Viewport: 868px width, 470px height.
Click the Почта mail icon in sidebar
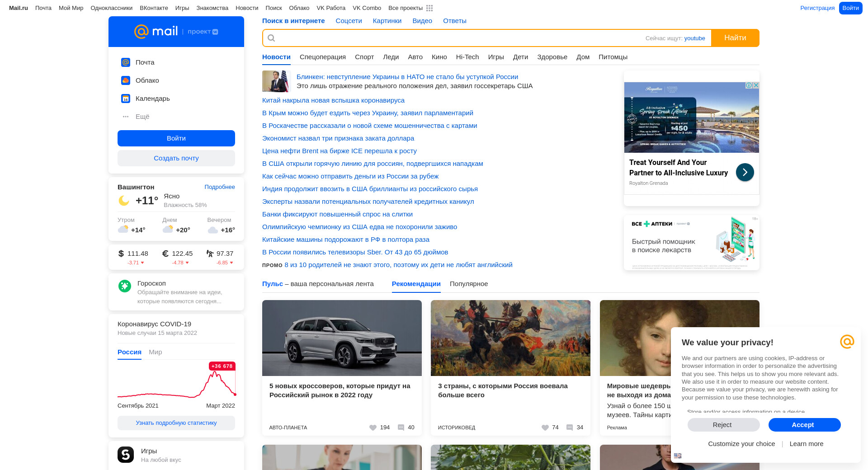(x=126, y=62)
